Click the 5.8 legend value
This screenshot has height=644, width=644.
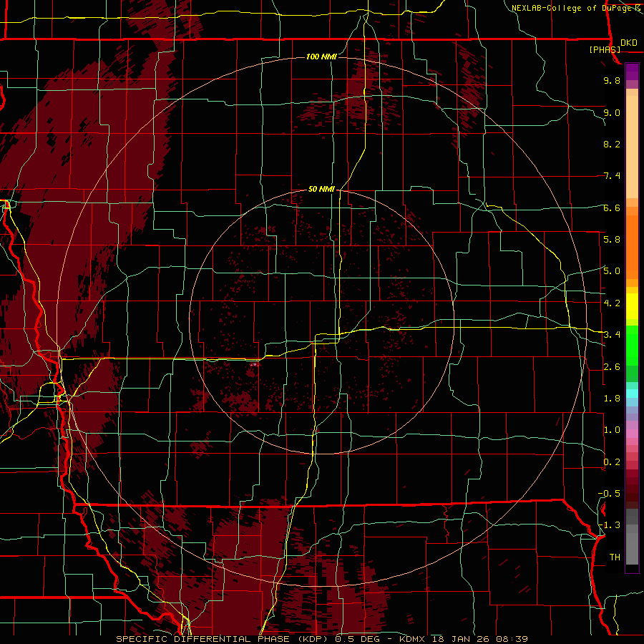(x=612, y=240)
